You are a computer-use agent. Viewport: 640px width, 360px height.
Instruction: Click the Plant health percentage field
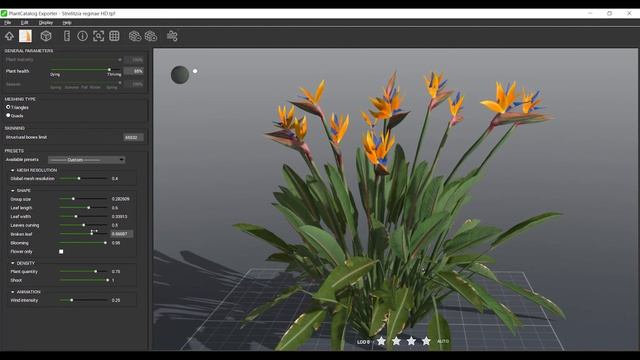(x=133, y=71)
